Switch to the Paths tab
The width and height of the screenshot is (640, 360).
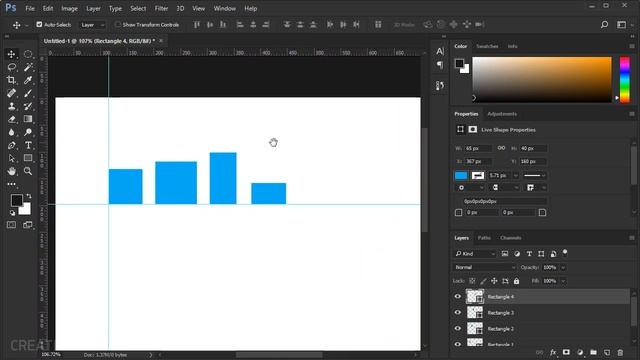(484, 238)
